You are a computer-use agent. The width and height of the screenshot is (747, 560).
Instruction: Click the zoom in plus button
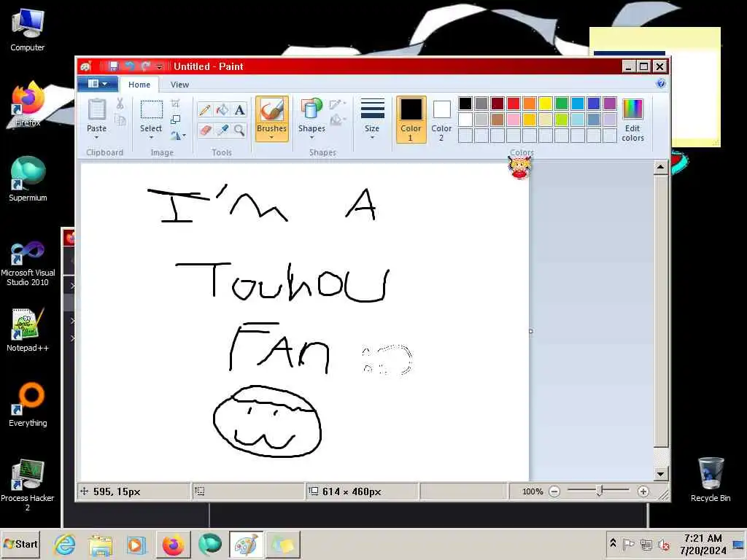pyautogui.click(x=643, y=491)
